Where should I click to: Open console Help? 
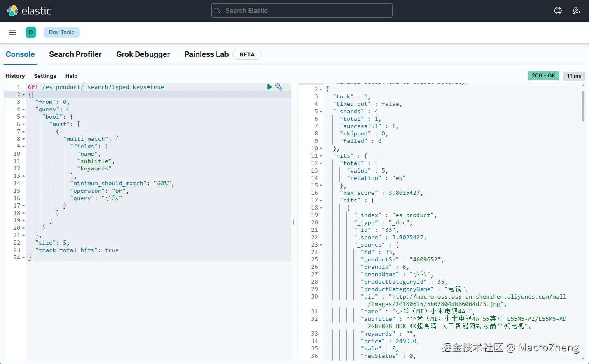click(71, 76)
